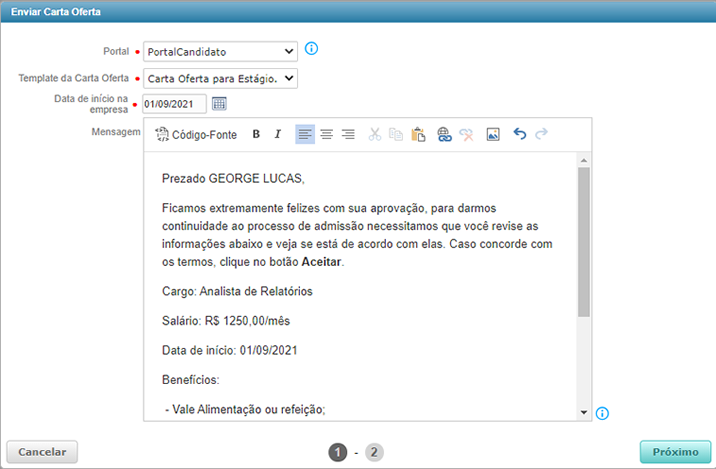The image size is (716, 469).
Task: Center align the message text
Action: (327, 134)
